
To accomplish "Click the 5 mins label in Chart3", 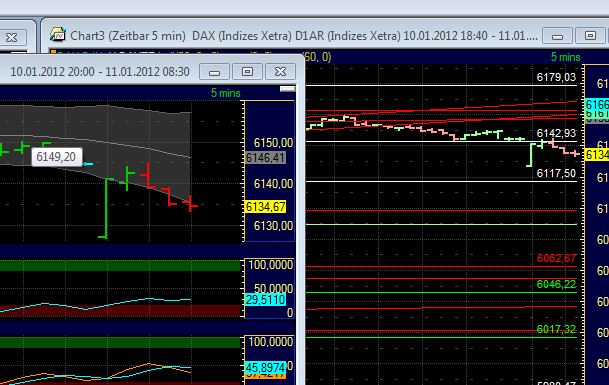I will [x=566, y=57].
